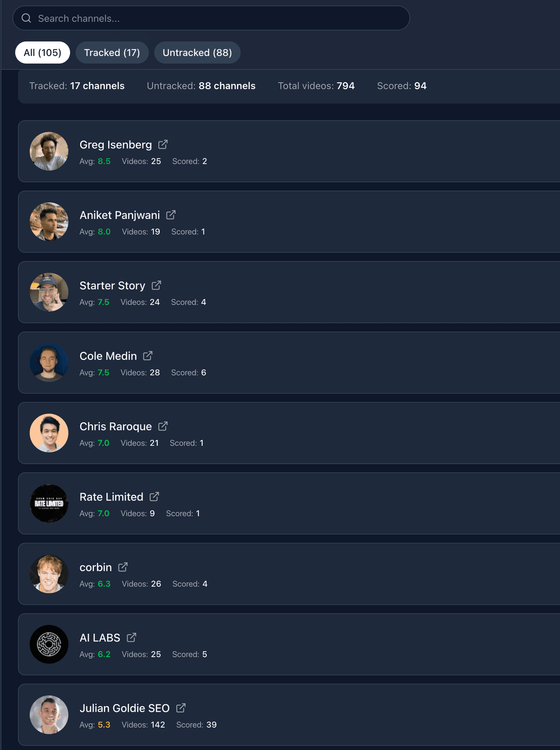
Task: Open the Starter Story external link icon
Action: (x=156, y=285)
